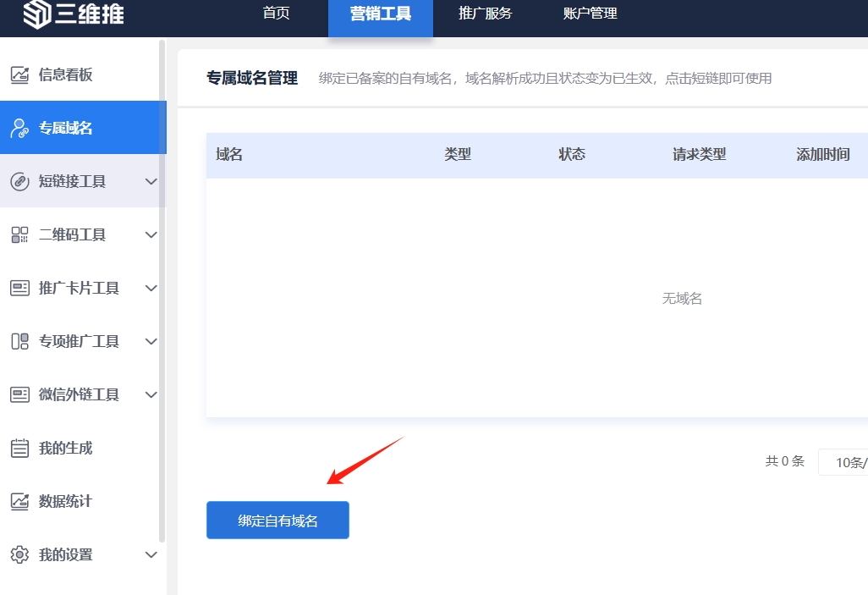Expand the 短链接工具 submenu chevron
Screen dimensions: 868x595
click(x=151, y=181)
